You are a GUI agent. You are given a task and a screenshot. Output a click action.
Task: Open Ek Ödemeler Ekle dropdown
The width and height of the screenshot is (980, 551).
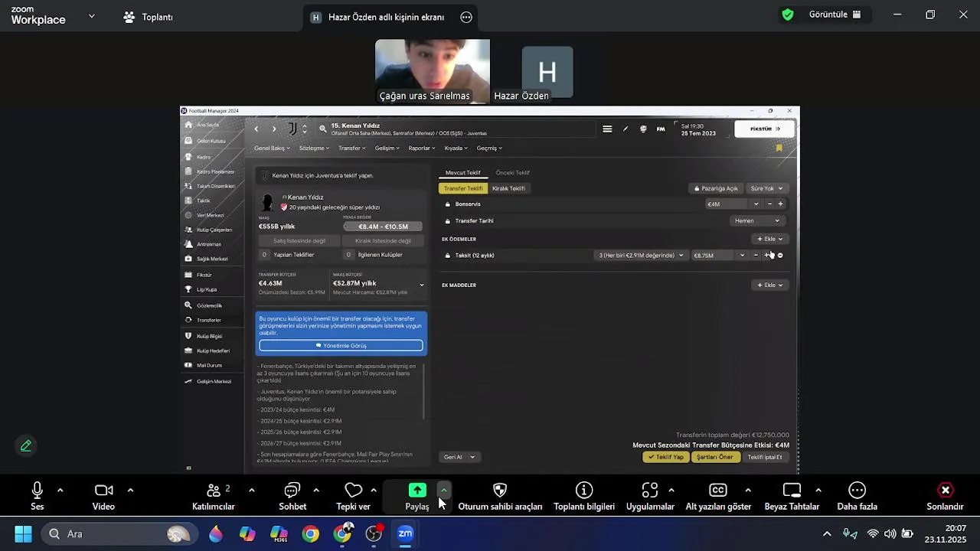pyautogui.click(x=769, y=239)
